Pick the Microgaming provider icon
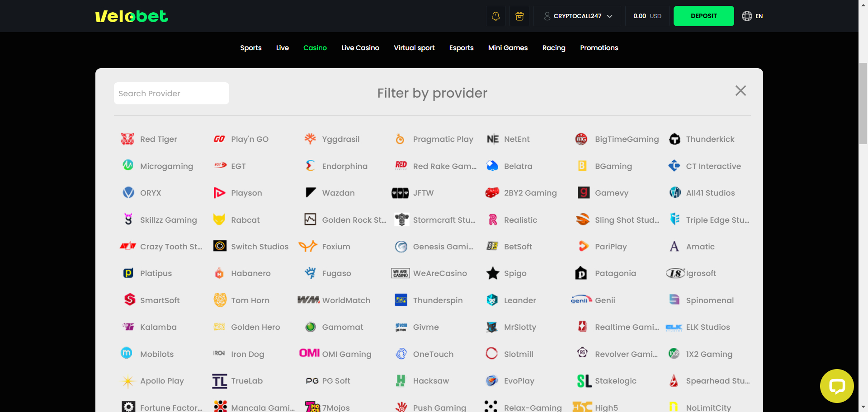This screenshot has height=412, width=868. (x=128, y=165)
